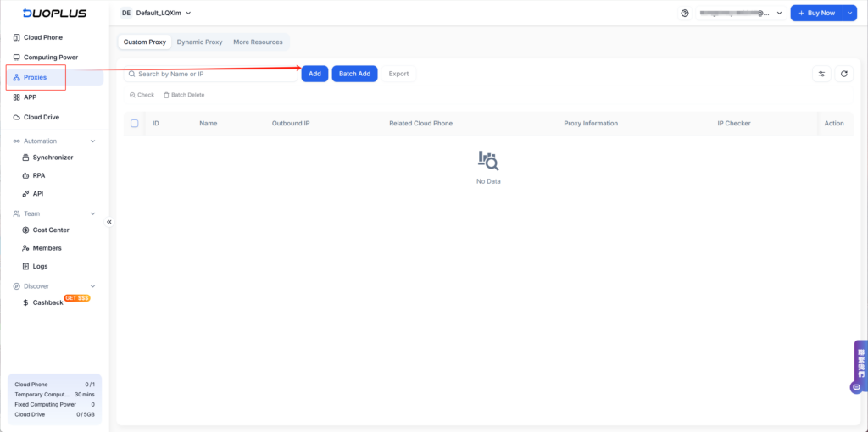Click the Batch Add button
This screenshot has width=868, height=432.
coord(355,74)
